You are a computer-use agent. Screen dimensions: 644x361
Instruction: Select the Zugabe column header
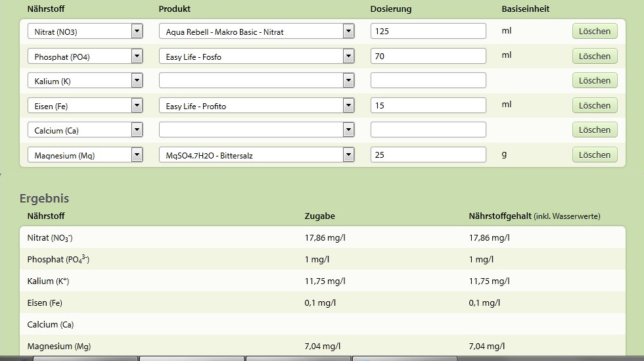click(x=320, y=216)
